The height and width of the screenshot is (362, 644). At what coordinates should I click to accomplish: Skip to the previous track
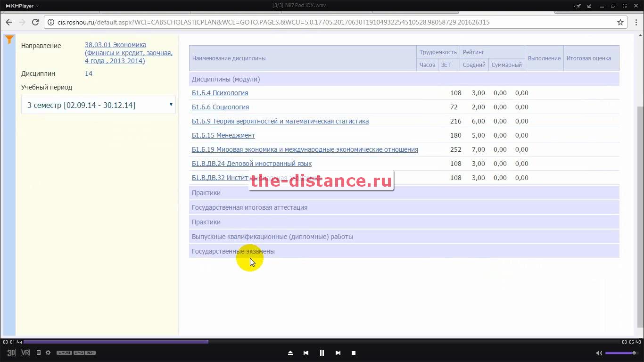pyautogui.click(x=306, y=353)
